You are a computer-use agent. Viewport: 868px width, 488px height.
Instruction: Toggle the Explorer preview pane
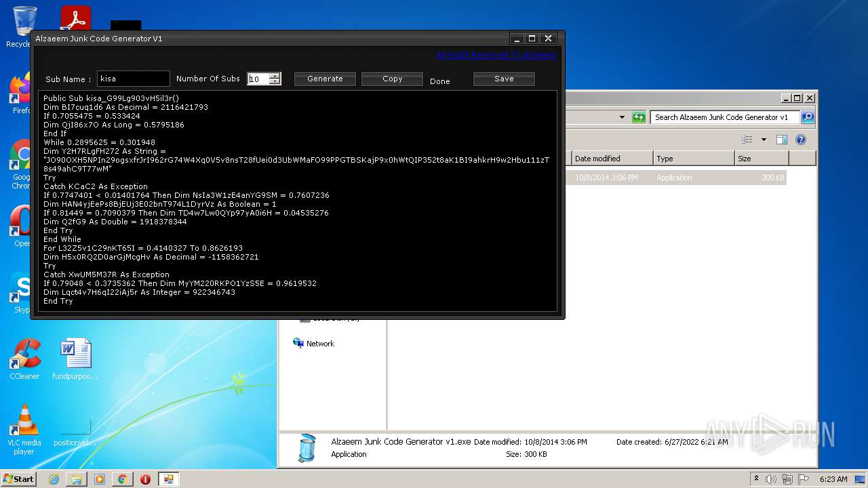(x=782, y=140)
